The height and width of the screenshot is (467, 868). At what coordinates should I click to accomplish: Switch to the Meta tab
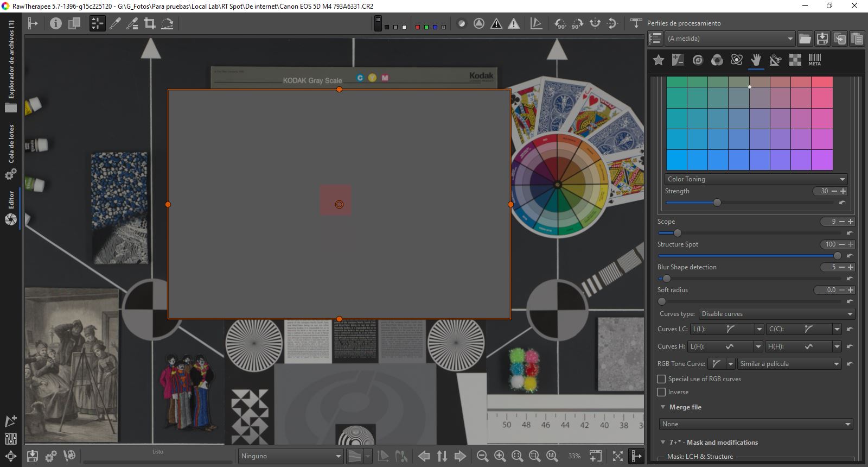[814, 60]
